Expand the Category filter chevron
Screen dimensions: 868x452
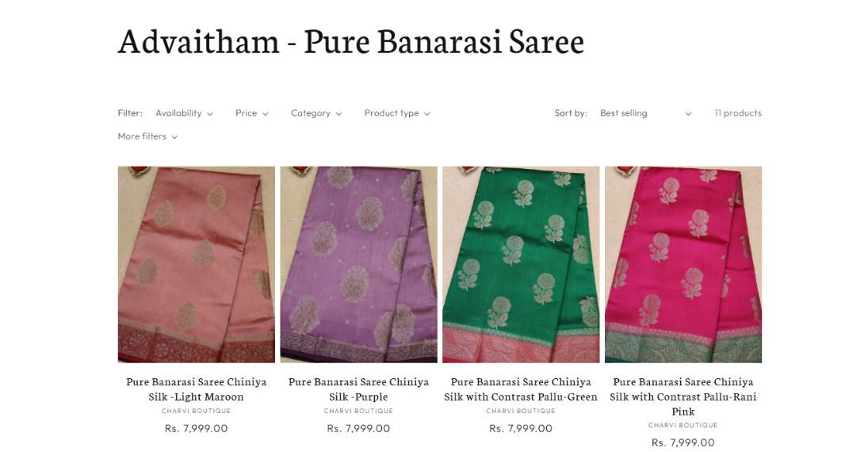pos(338,113)
